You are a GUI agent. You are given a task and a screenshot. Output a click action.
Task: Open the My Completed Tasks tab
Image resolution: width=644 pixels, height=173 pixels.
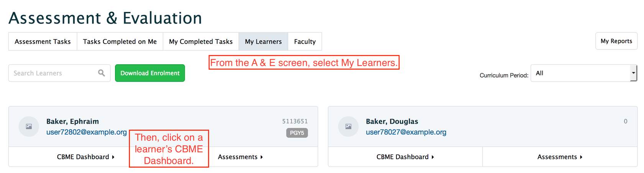(200, 41)
